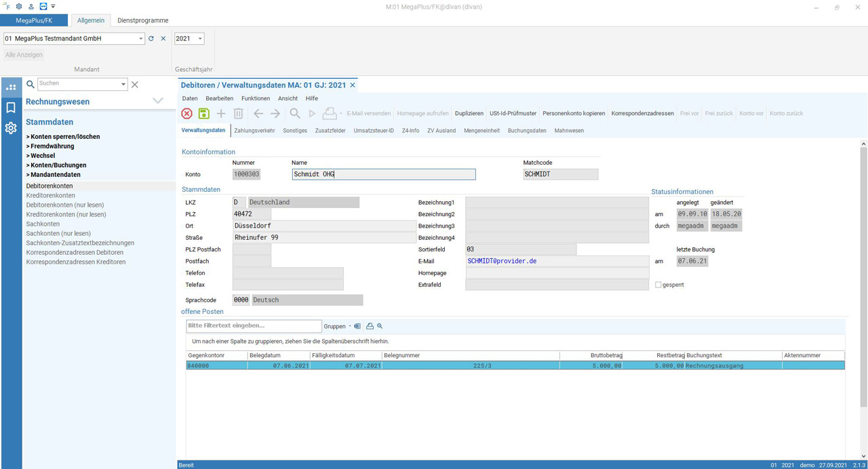Open the Hilfe menu
Screen dimensions: 868x469
[312, 98]
